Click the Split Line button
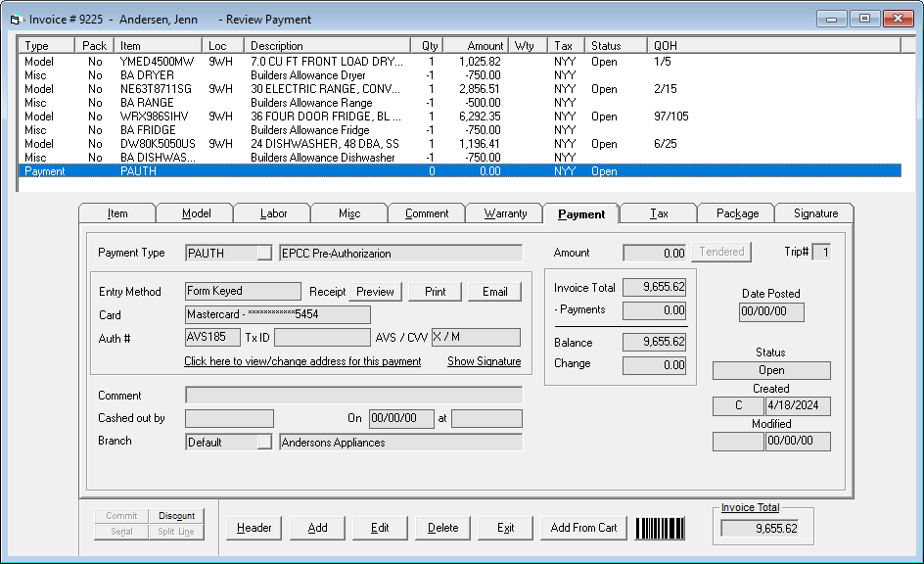This screenshot has width=924, height=564. point(176,532)
